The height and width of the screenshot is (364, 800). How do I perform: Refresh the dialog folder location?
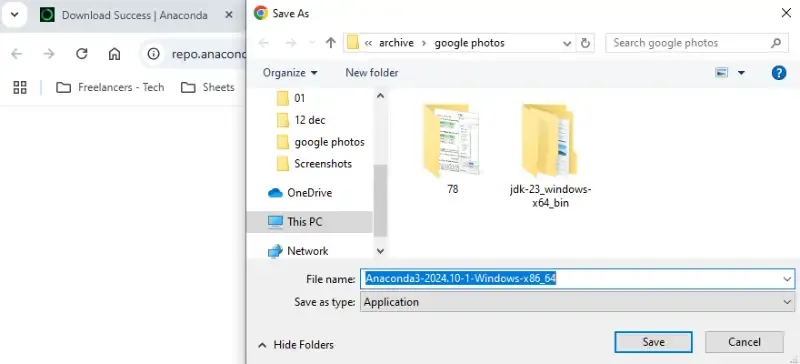point(585,43)
